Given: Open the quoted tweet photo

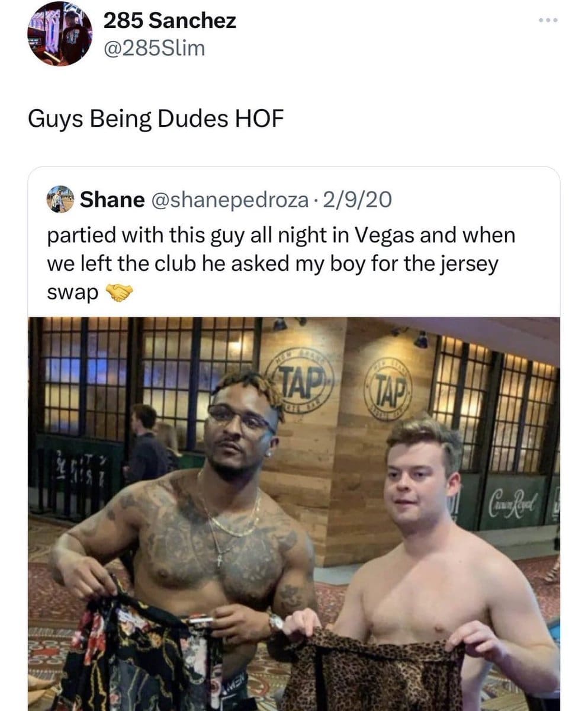Looking at the screenshot, I should click(x=294, y=514).
